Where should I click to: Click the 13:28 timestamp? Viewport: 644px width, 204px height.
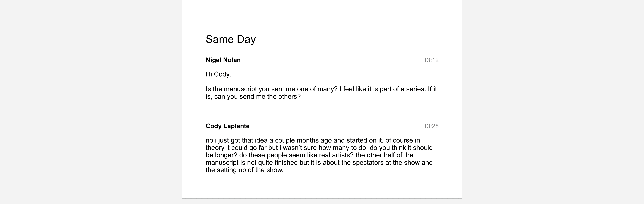[x=431, y=126]
